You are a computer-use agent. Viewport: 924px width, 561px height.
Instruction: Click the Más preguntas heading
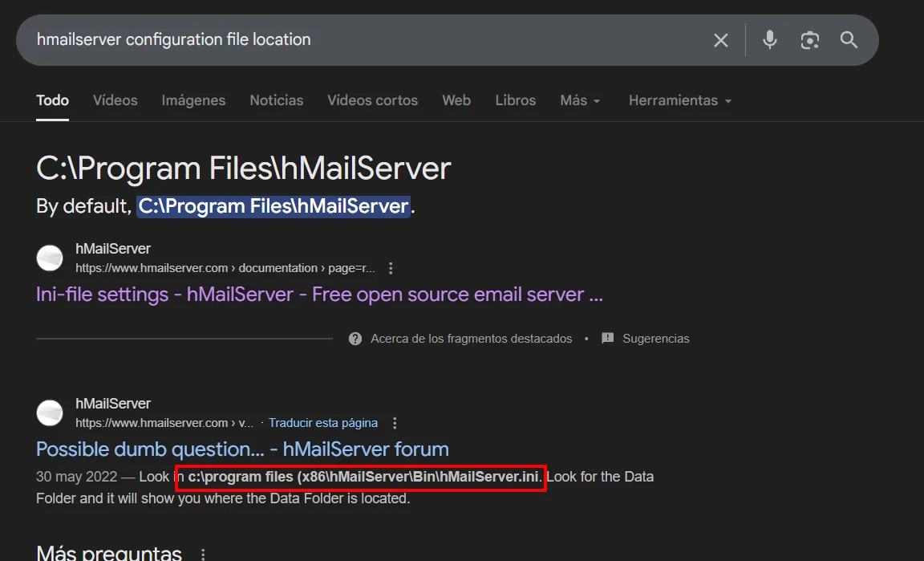pos(109,553)
